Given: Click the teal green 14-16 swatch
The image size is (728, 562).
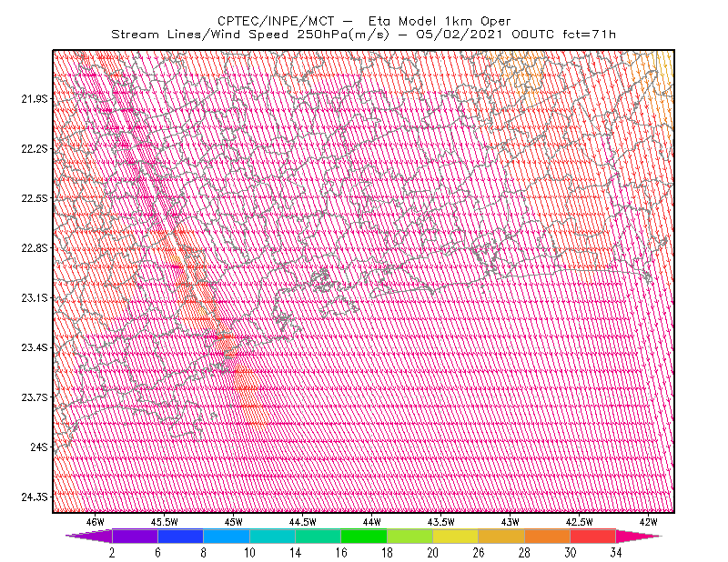Looking at the screenshot, I should coord(318,536).
